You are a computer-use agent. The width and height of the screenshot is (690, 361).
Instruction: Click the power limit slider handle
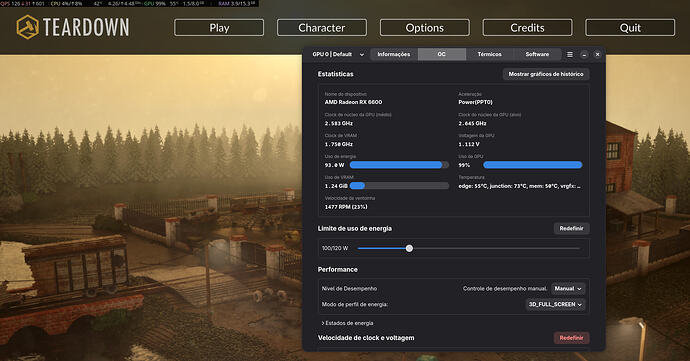pyautogui.click(x=409, y=248)
